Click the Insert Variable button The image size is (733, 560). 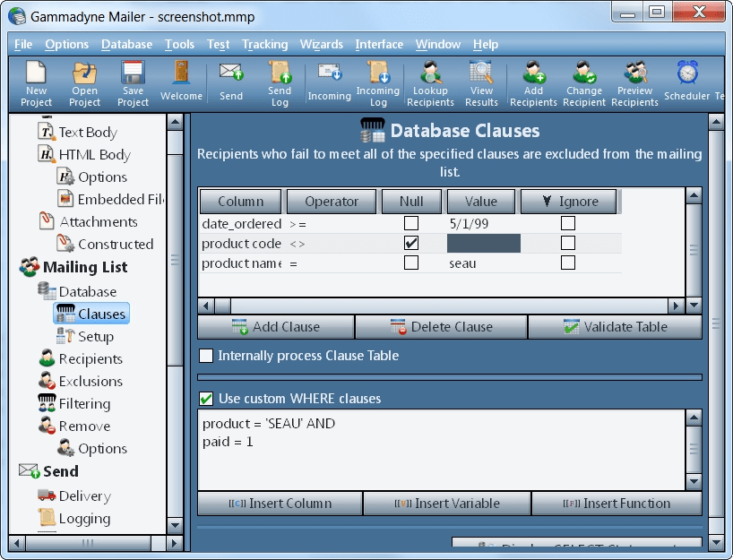tap(447, 504)
